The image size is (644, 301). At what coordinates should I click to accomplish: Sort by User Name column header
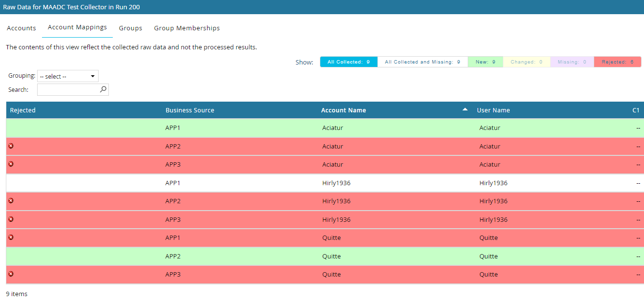(493, 110)
